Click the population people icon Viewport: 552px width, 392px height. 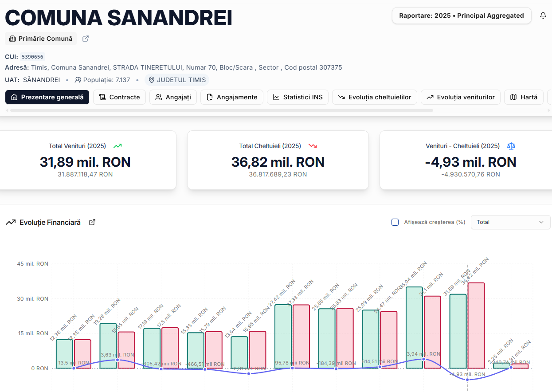click(78, 80)
